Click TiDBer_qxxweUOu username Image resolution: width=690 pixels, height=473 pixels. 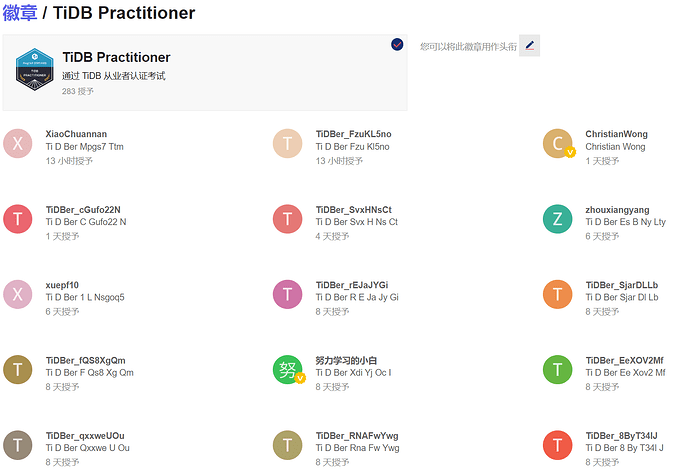(x=85, y=436)
